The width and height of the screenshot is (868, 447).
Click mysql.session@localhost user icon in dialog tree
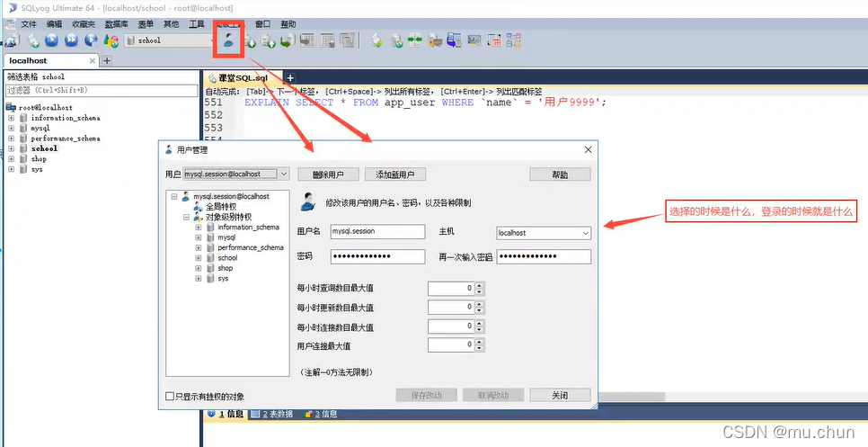coord(186,196)
